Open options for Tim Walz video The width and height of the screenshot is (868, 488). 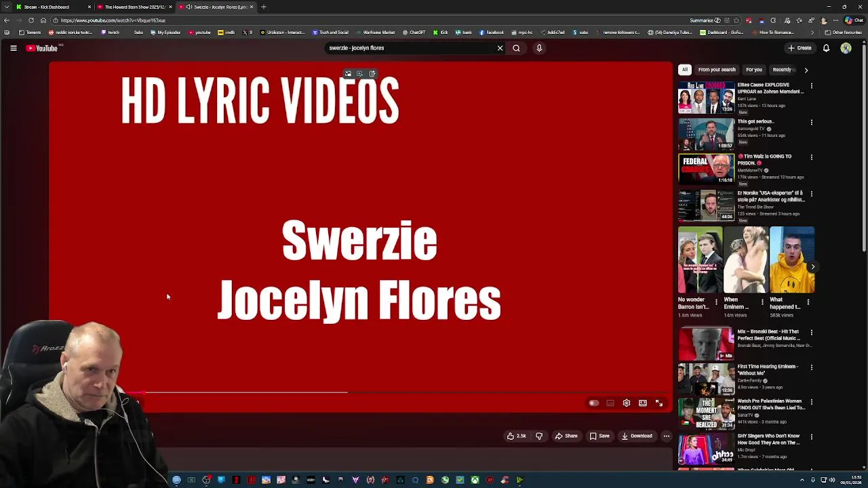coord(811,157)
